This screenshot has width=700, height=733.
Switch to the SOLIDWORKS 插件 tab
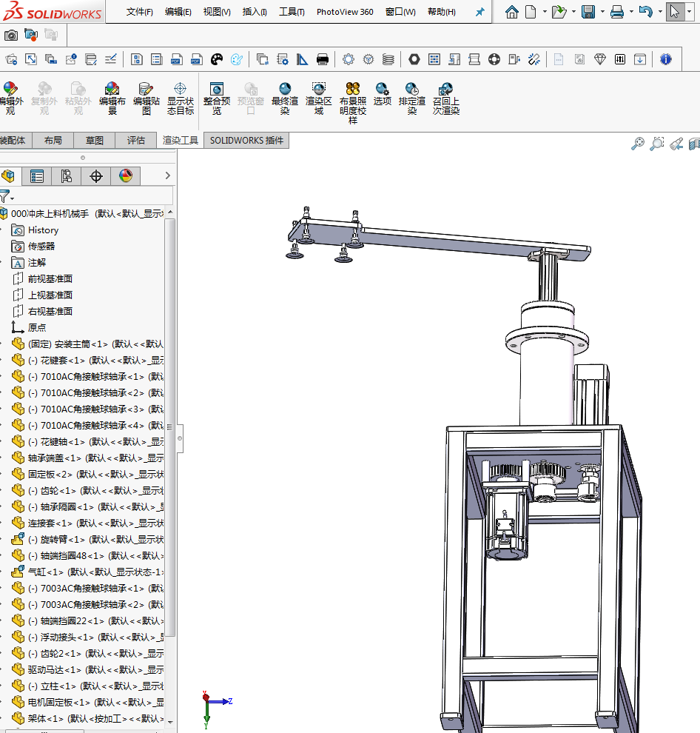246,140
